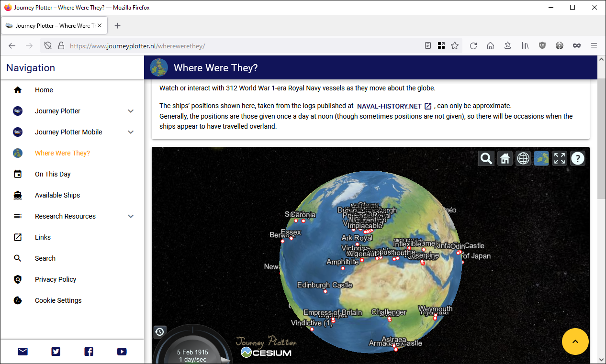This screenshot has width=606, height=364.
Task: Go to Home in the navigation
Action: [72, 90]
